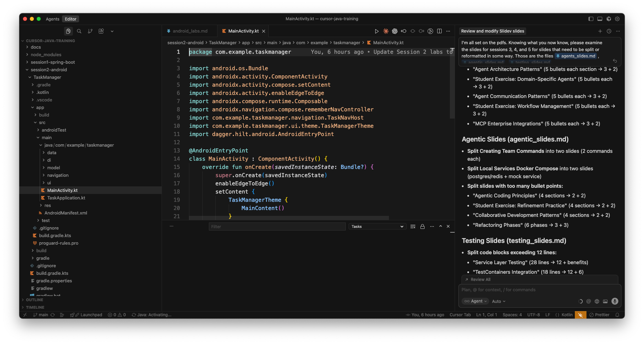This screenshot has width=644, height=344.
Task: Select the Review and modify Slidev slides chat tab
Action: click(493, 31)
